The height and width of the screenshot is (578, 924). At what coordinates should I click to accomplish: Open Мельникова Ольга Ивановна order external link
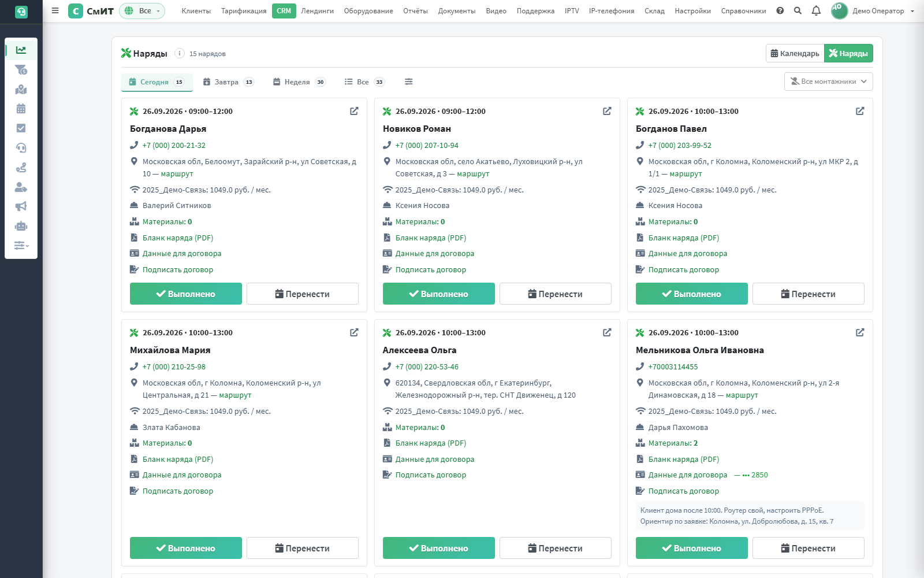coord(860,332)
